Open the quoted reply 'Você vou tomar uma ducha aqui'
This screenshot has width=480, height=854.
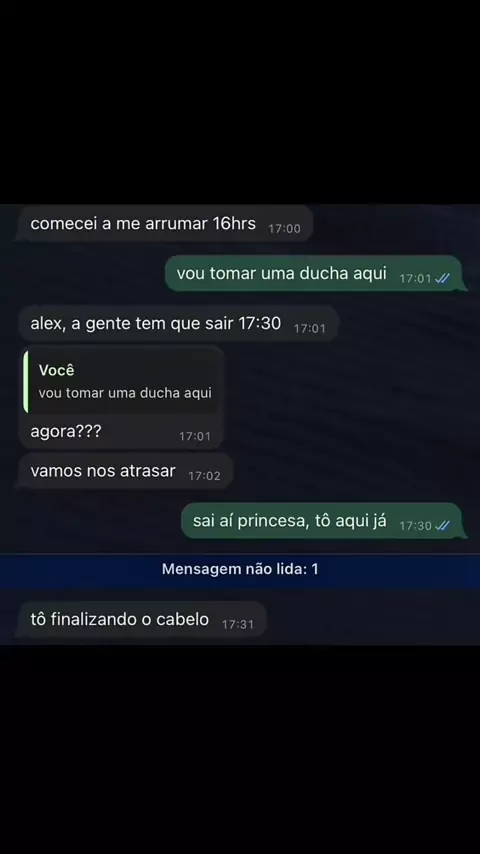point(122,382)
